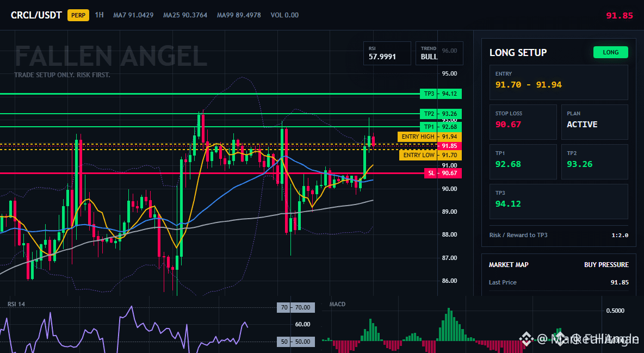Image resolution: width=644 pixels, height=353 pixels.
Task: Click the red 91.85 price in header
Action: (620, 16)
